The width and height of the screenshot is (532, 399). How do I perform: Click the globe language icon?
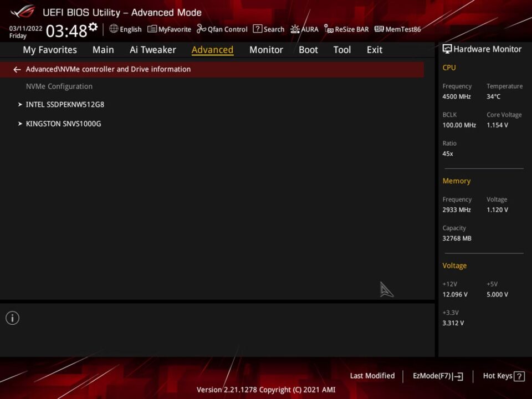(x=114, y=29)
